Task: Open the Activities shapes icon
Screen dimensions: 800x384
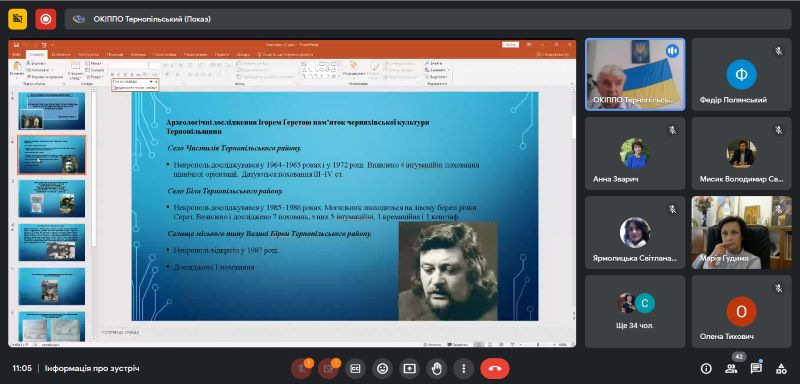Action: point(781,368)
